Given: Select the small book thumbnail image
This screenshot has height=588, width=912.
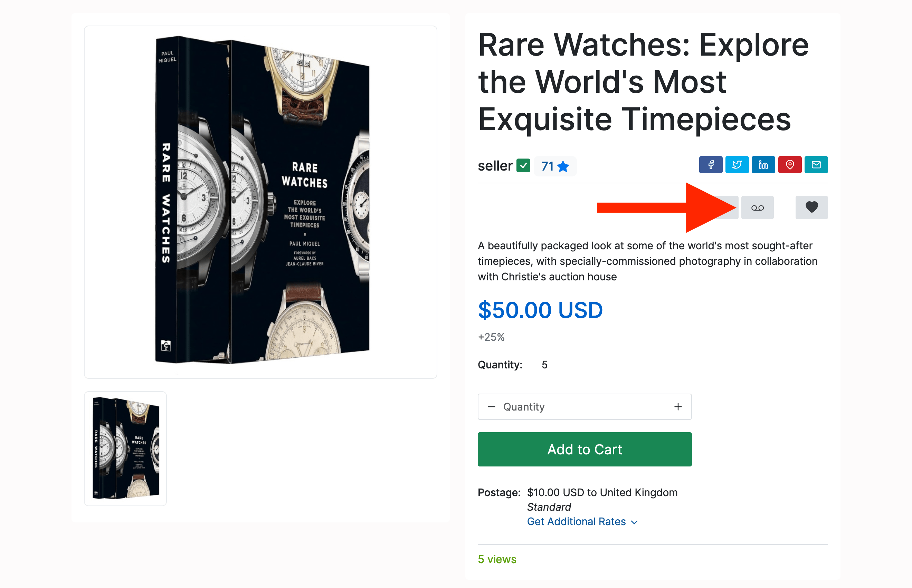Looking at the screenshot, I should [x=125, y=448].
